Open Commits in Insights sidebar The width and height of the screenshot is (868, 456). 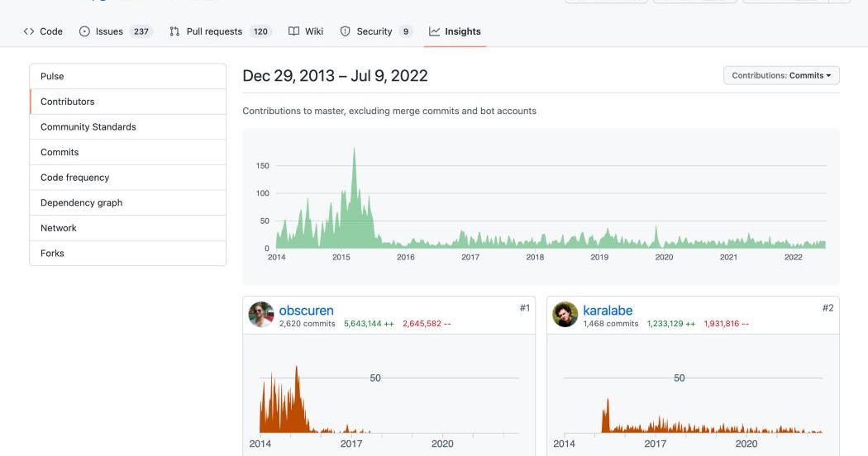coord(128,152)
